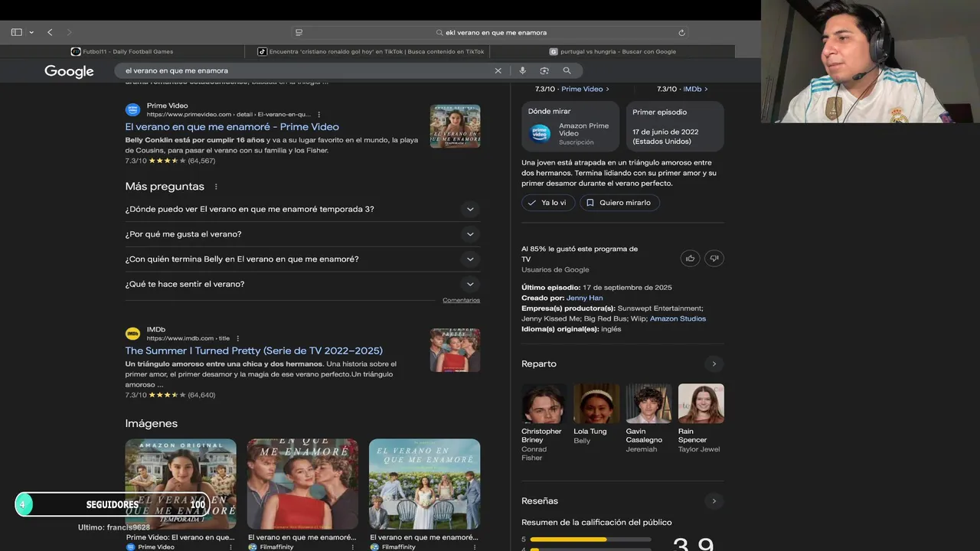Open the middle Filmaffinity poster image
The width and height of the screenshot is (980, 551).
[302, 484]
